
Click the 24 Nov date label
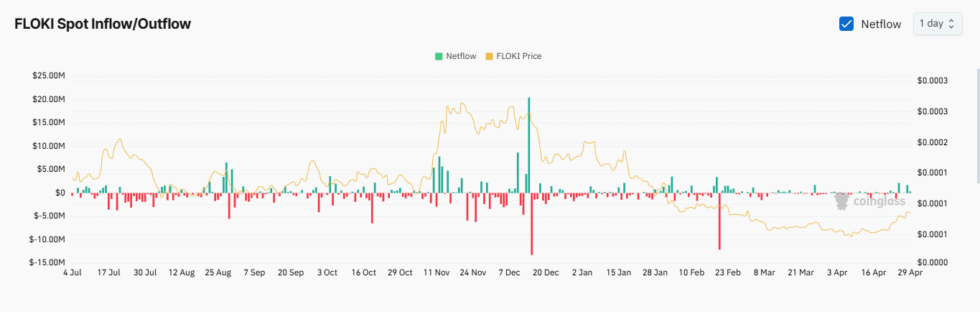pyautogui.click(x=473, y=273)
